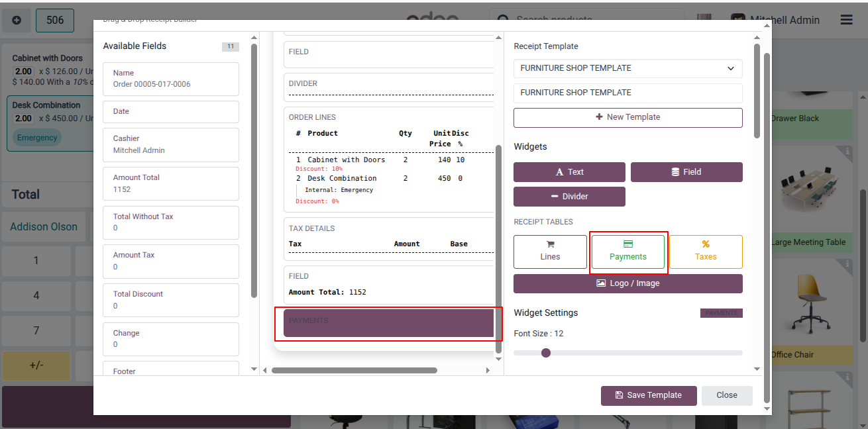Open the hamburger menu icon

(x=846, y=20)
